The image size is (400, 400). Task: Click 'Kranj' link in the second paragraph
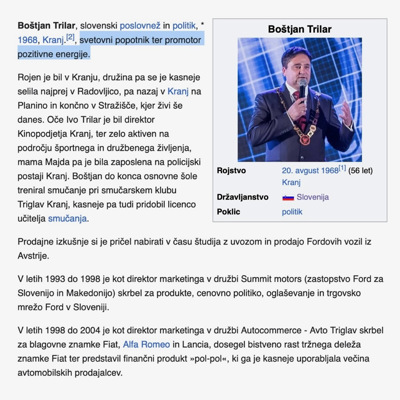pyautogui.click(x=178, y=91)
